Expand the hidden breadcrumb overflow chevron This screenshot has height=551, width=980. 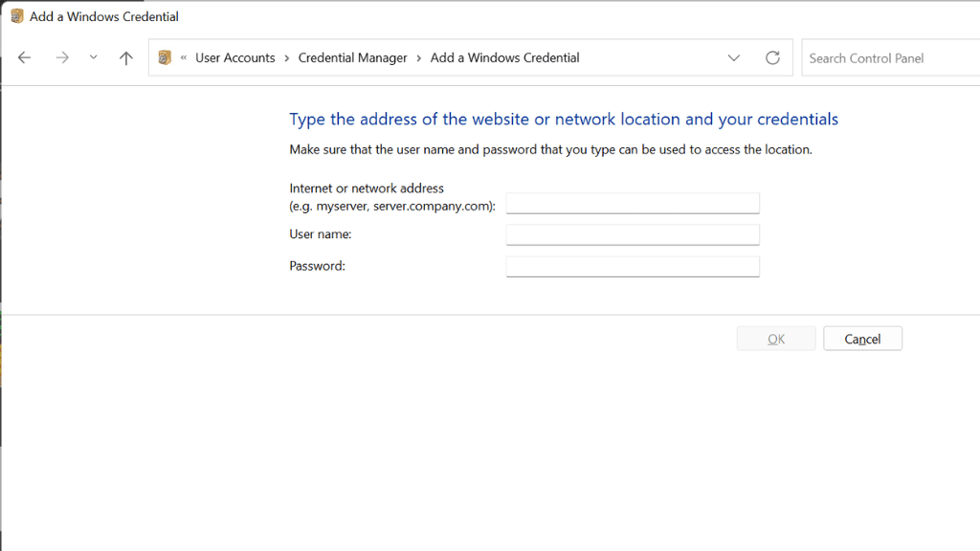[x=184, y=58]
